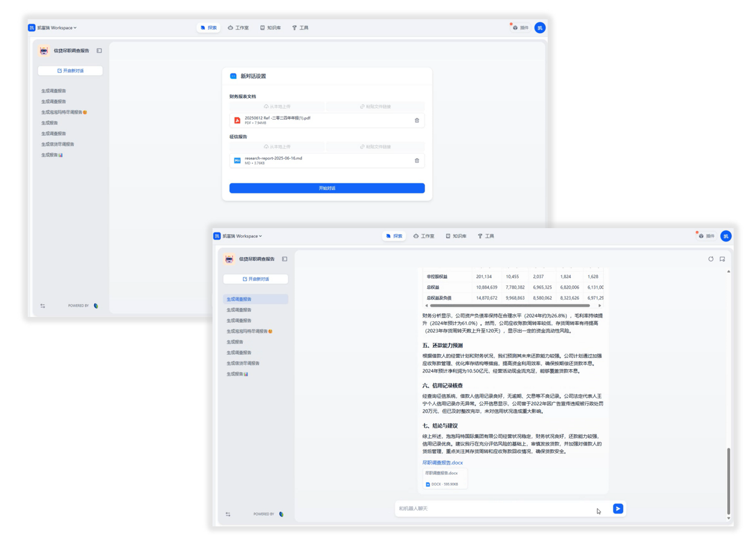Select 生成信贷尽调报告 conversation in upper window sidebar
Screen dimensions: 756x536
pos(58,144)
